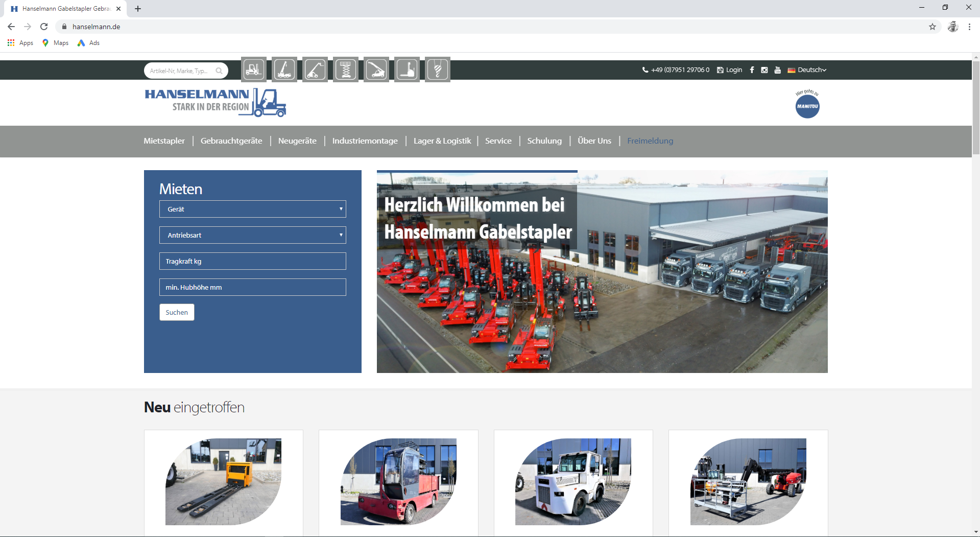Open the Industriemontage menu
The width and height of the screenshot is (980, 537).
[x=365, y=141]
